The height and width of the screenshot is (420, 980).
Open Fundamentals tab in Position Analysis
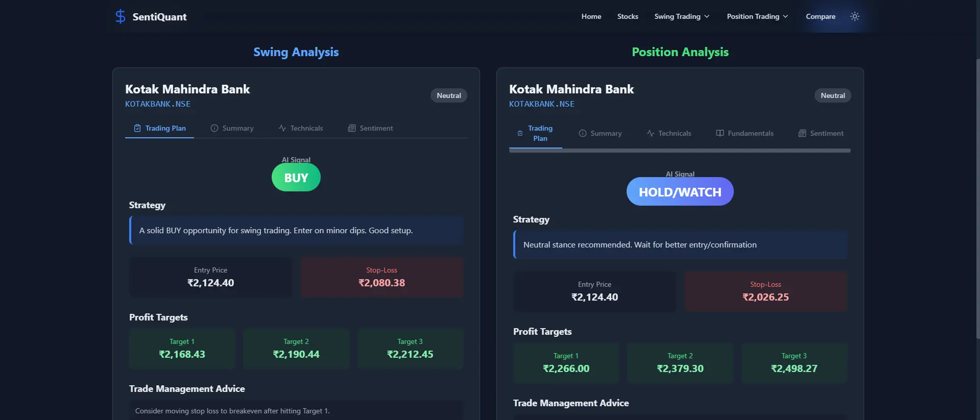pyautogui.click(x=745, y=133)
